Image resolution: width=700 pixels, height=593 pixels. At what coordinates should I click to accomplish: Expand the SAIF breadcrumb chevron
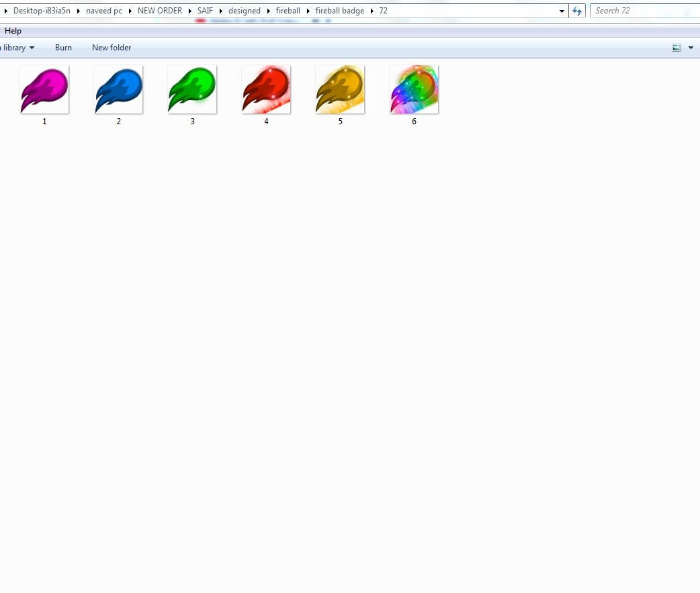pyautogui.click(x=220, y=11)
